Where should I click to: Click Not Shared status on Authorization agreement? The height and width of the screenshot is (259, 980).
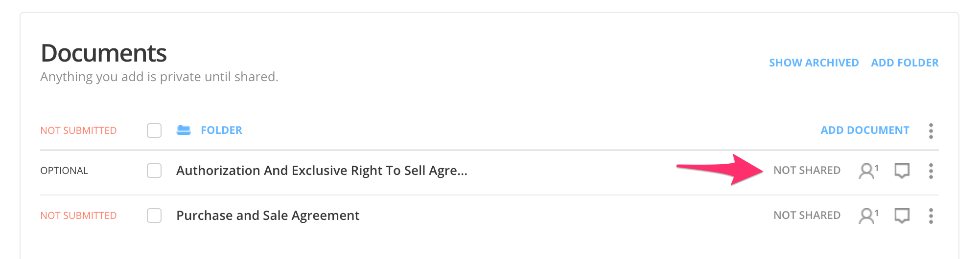[807, 171]
